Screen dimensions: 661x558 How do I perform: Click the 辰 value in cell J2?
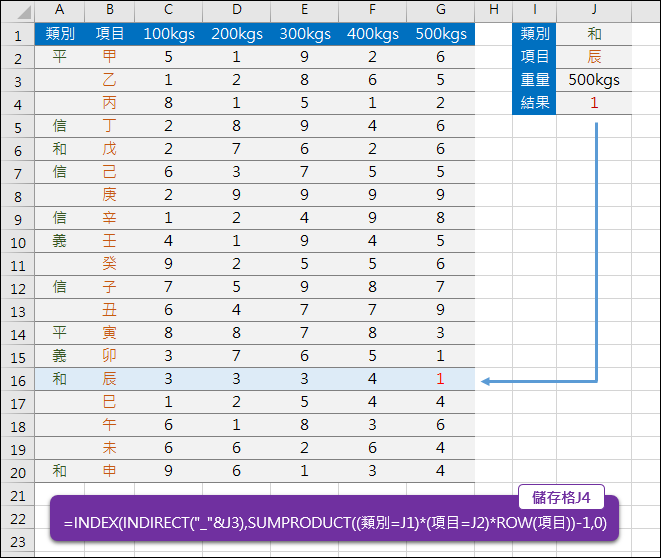coord(594,57)
